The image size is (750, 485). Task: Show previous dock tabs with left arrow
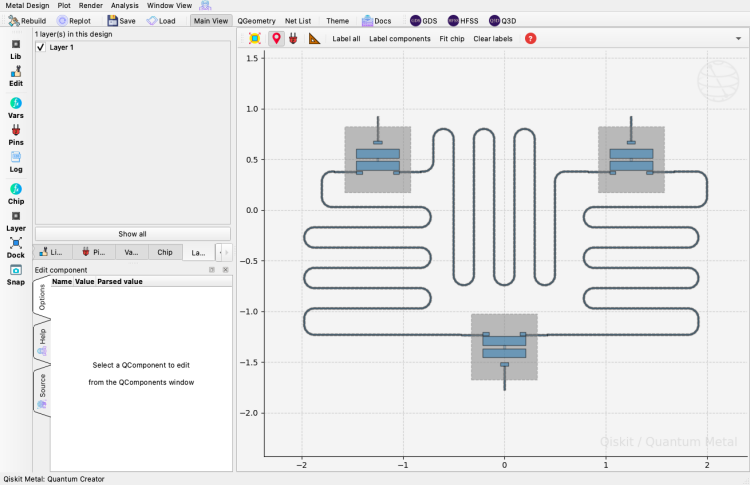pyautogui.click(x=220, y=252)
